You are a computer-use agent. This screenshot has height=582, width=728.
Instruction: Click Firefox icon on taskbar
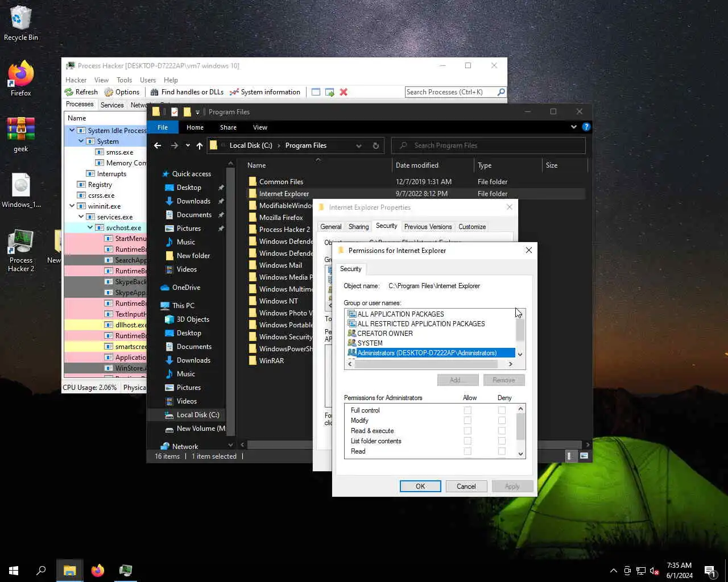[98, 570]
